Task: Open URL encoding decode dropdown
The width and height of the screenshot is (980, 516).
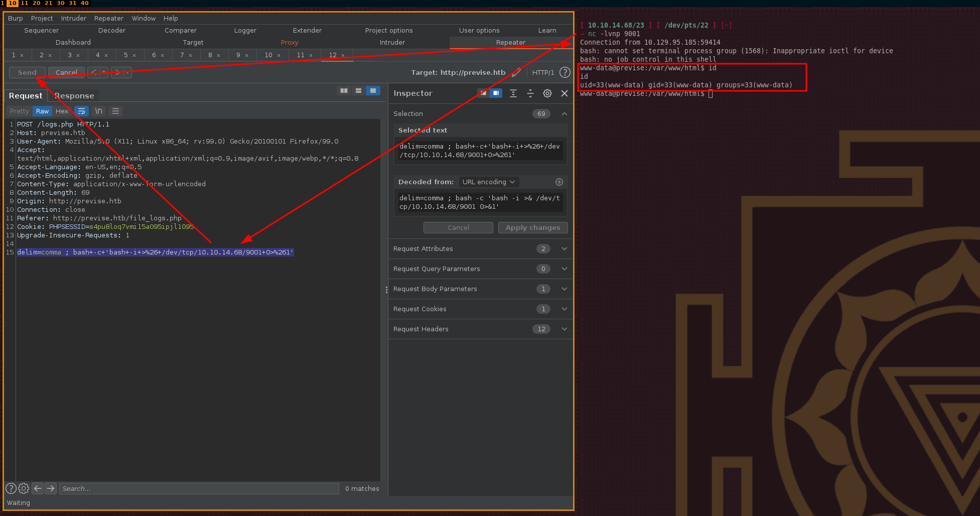Action: [489, 182]
